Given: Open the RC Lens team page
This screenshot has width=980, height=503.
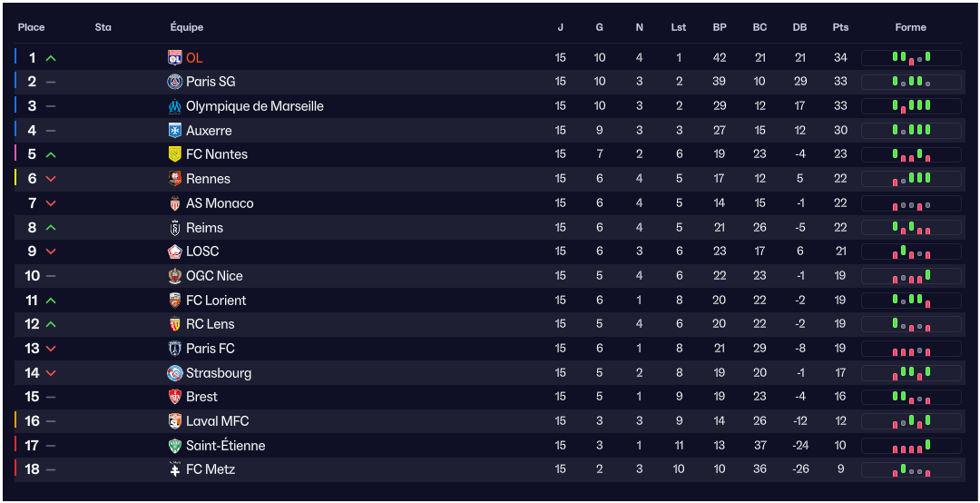Looking at the screenshot, I should pyautogui.click(x=210, y=324).
